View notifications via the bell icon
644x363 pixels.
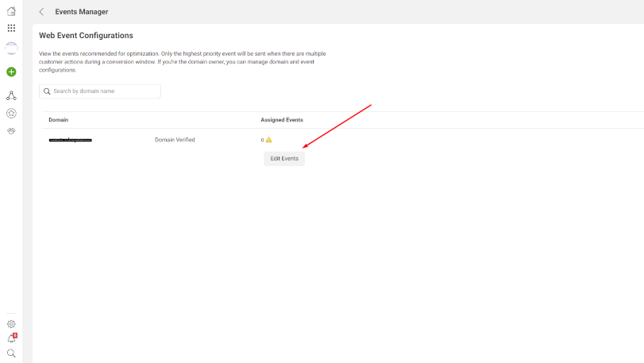(x=11, y=338)
